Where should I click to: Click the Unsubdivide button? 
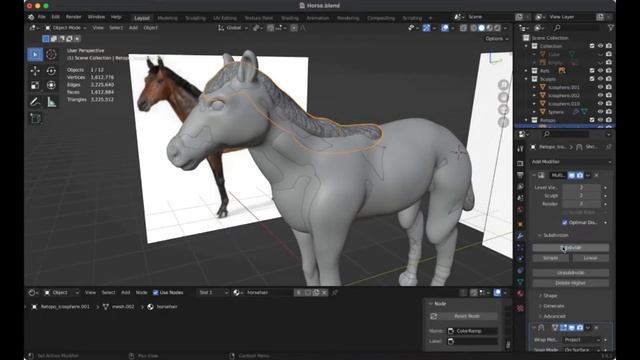click(571, 273)
